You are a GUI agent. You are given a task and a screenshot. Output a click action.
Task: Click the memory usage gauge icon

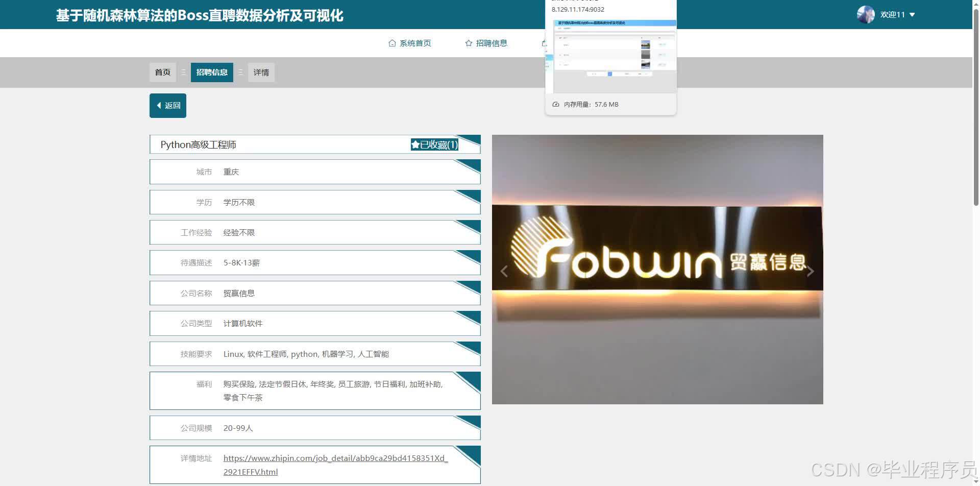(x=556, y=105)
